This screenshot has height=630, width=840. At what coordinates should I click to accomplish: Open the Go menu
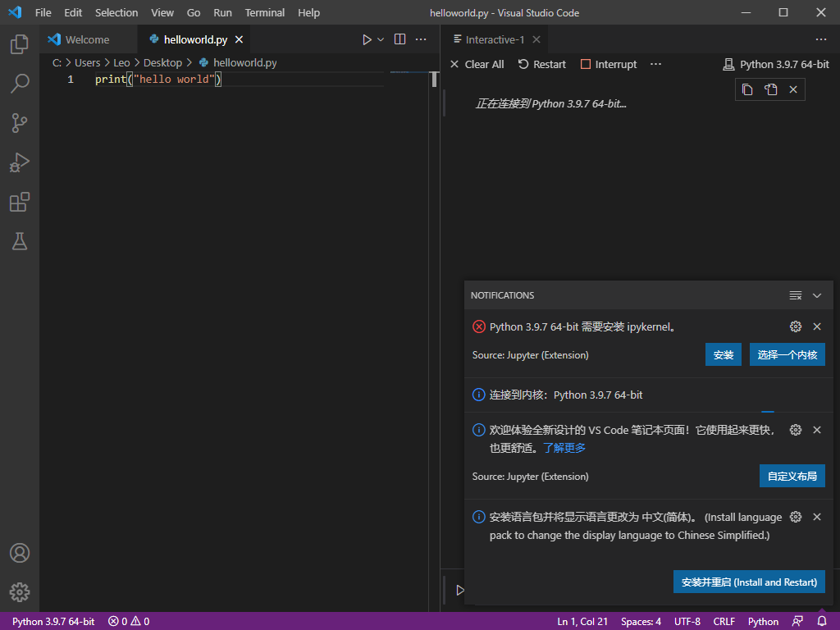(x=194, y=13)
